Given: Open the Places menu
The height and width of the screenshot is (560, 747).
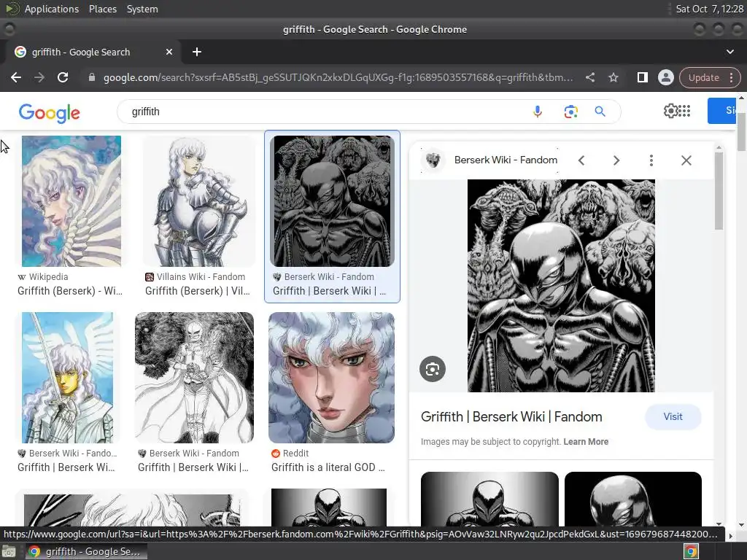Looking at the screenshot, I should pyautogui.click(x=102, y=9).
